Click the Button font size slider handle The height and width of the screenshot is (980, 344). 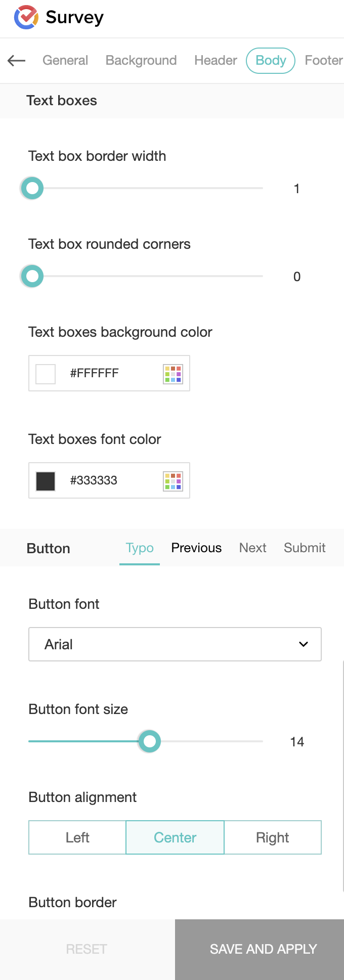(150, 741)
